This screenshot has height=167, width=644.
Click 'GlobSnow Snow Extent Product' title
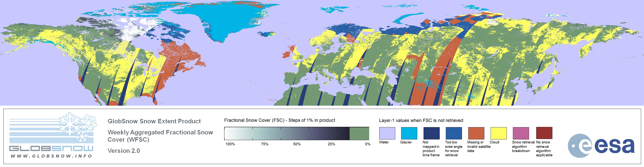[x=154, y=121]
